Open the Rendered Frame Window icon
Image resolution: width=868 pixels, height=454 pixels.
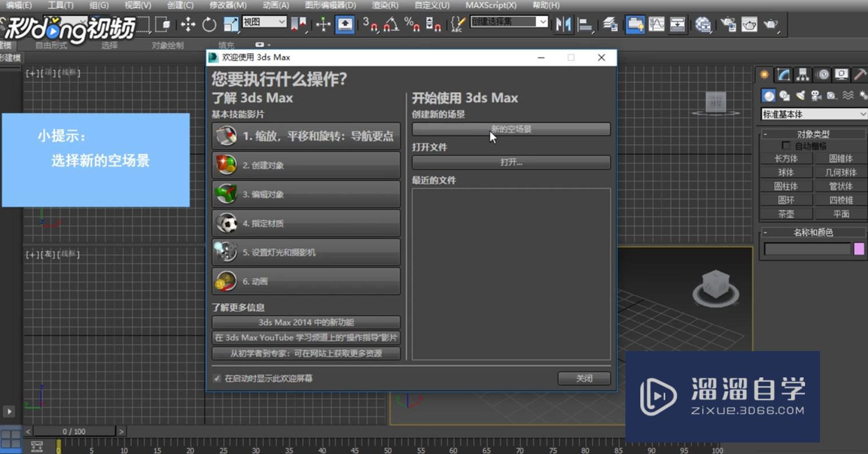pos(749,24)
